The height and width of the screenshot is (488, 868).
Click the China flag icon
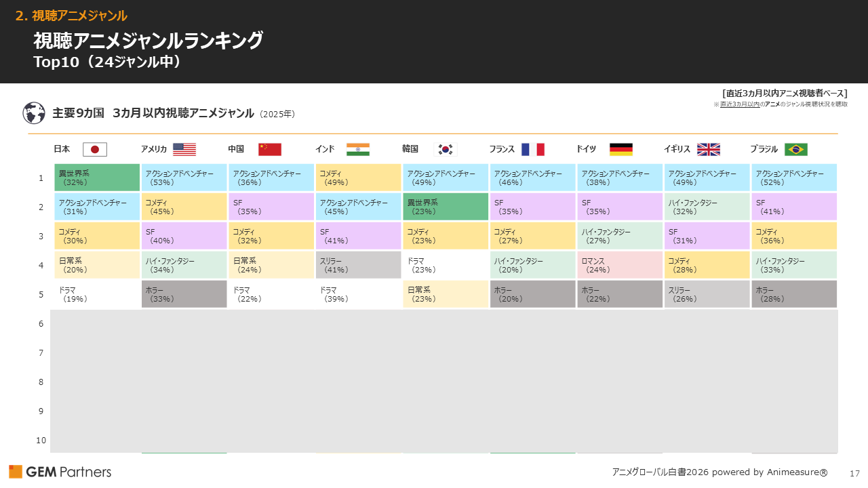pyautogui.click(x=270, y=149)
